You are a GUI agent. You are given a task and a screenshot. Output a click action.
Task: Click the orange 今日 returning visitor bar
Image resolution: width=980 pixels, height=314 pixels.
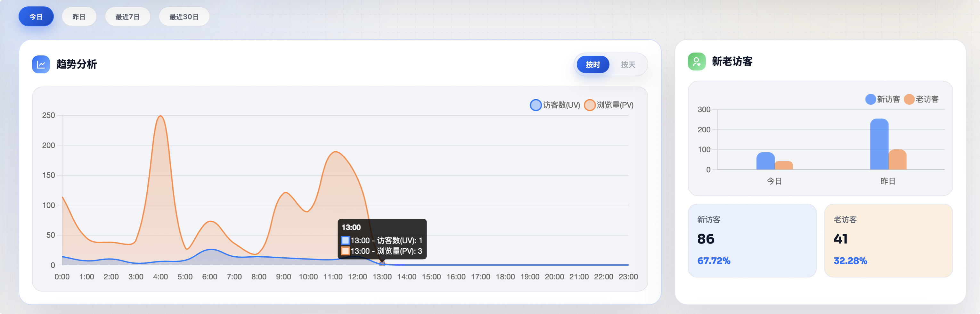point(783,166)
